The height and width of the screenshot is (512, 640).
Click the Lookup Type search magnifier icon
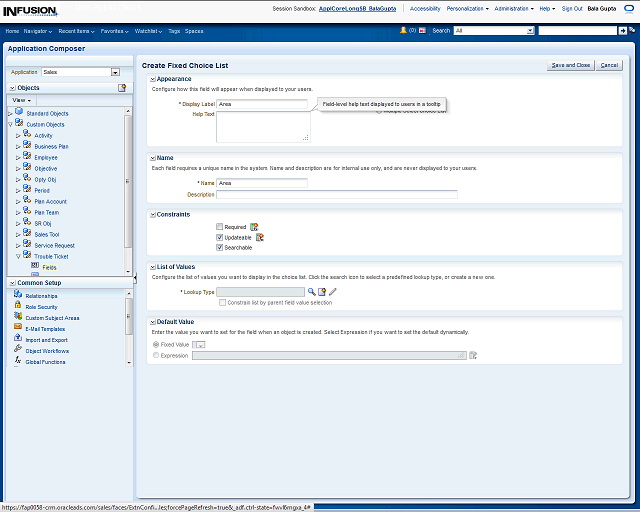tap(311, 291)
